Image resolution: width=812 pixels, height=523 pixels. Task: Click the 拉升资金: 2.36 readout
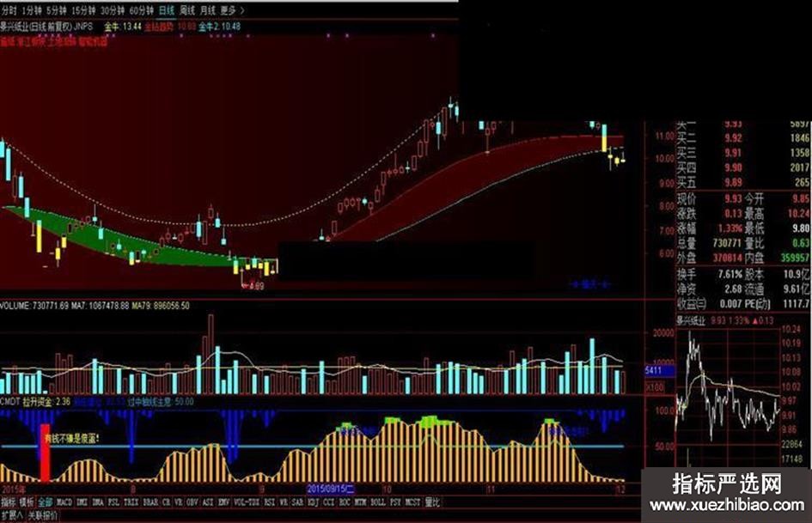point(46,402)
